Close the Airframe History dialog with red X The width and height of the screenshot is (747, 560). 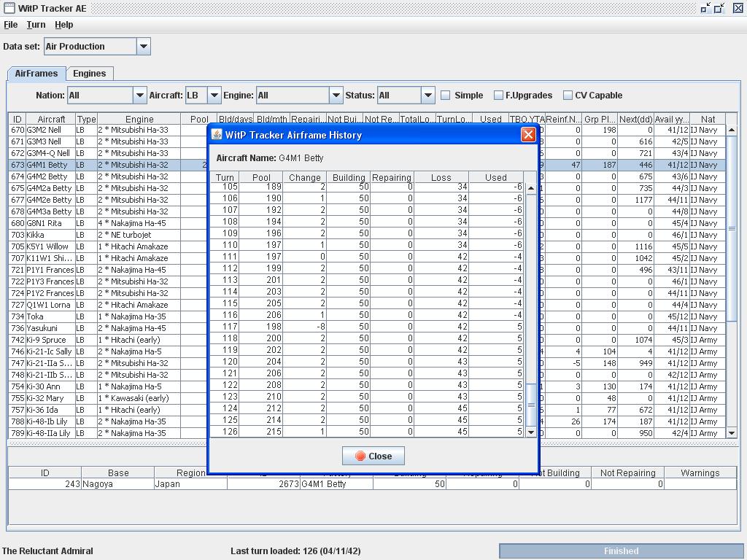[x=528, y=135]
